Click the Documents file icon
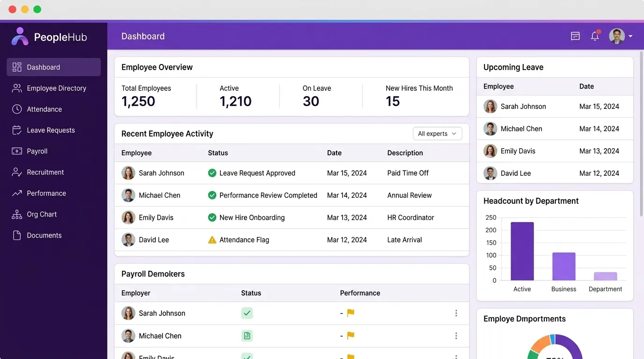Screen dimensions: 644x359 (17, 235)
